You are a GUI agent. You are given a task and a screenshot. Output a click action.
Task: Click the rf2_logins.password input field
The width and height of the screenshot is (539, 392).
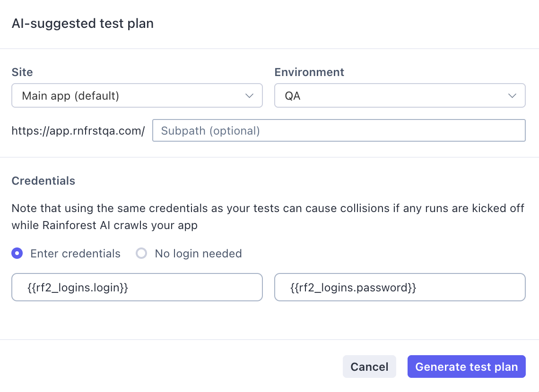pos(400,287)
